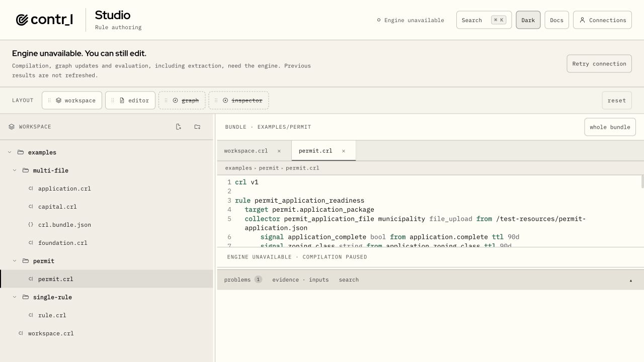
Task: Enable the graph panel in layout bar
Action: [182, 101]
